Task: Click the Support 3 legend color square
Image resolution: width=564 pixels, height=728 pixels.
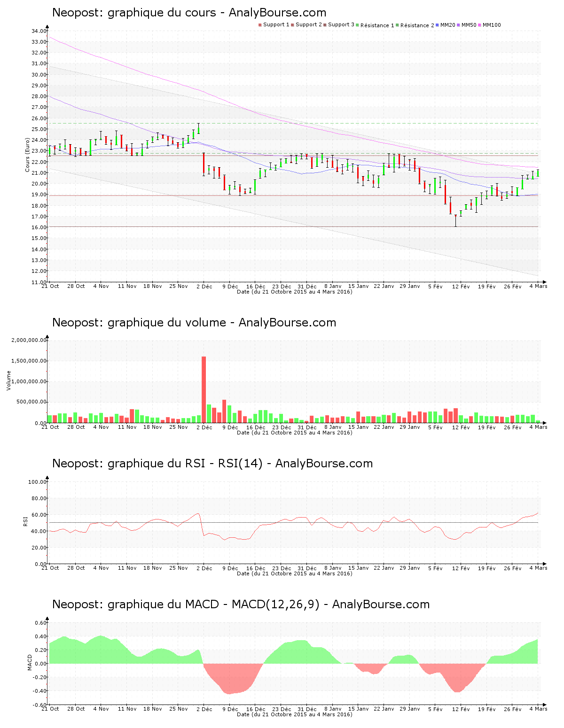Action: [x=325, y=25]
